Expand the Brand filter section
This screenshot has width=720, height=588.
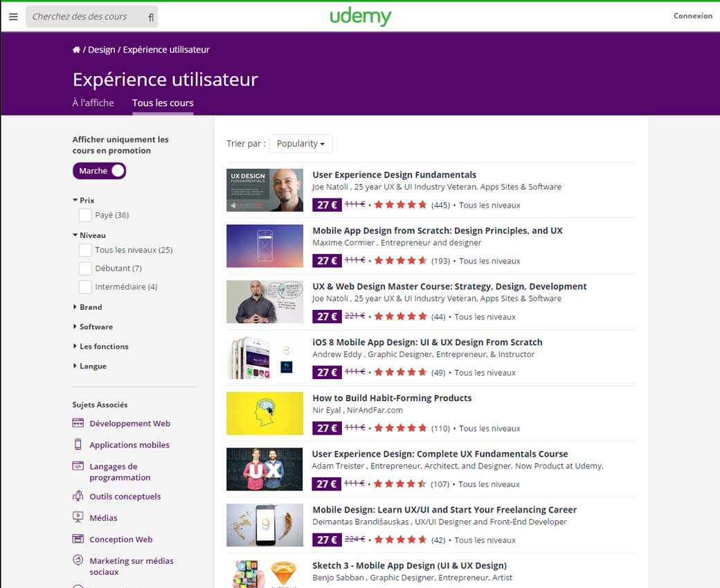click(x=90, y=307)
